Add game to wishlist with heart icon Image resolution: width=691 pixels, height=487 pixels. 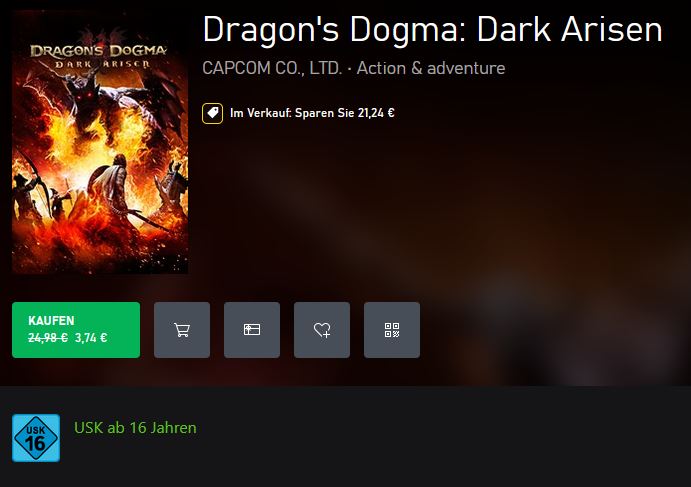coord(322,330)
